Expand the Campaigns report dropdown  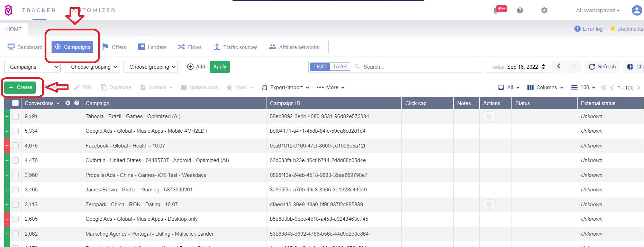(x=32, y=67)
